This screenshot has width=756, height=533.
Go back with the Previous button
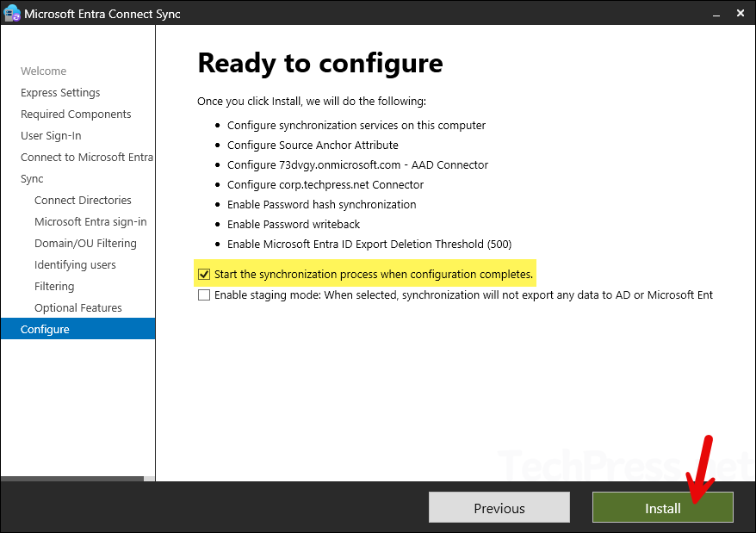499,507
